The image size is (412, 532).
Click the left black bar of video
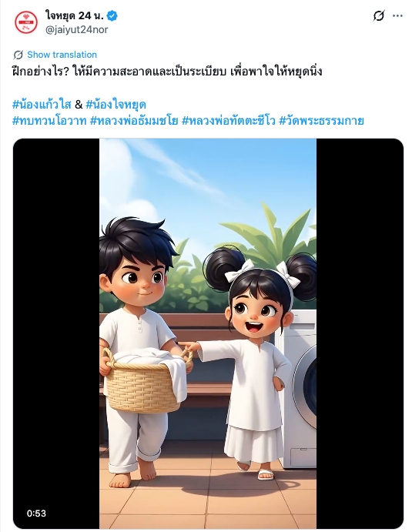56,333
